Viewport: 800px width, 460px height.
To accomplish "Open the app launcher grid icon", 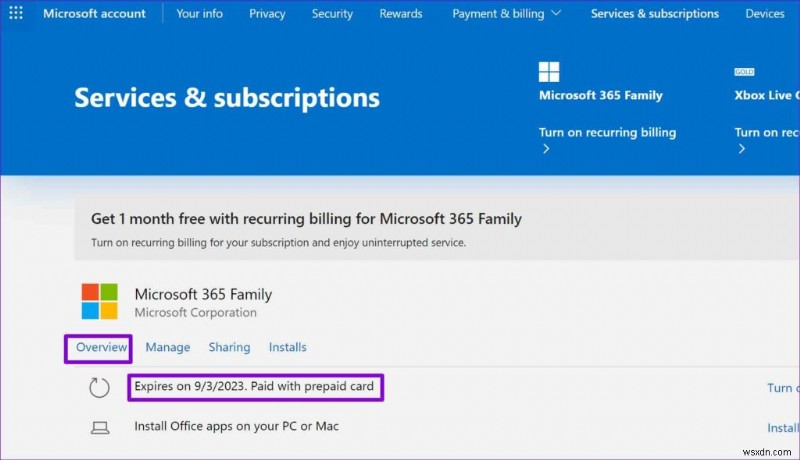I will [16, 13].
